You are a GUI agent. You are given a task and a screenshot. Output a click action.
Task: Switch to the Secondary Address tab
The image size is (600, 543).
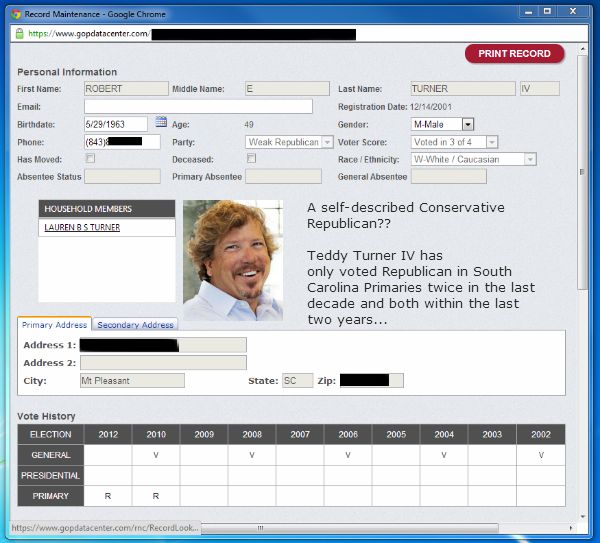tap(135, 325)
